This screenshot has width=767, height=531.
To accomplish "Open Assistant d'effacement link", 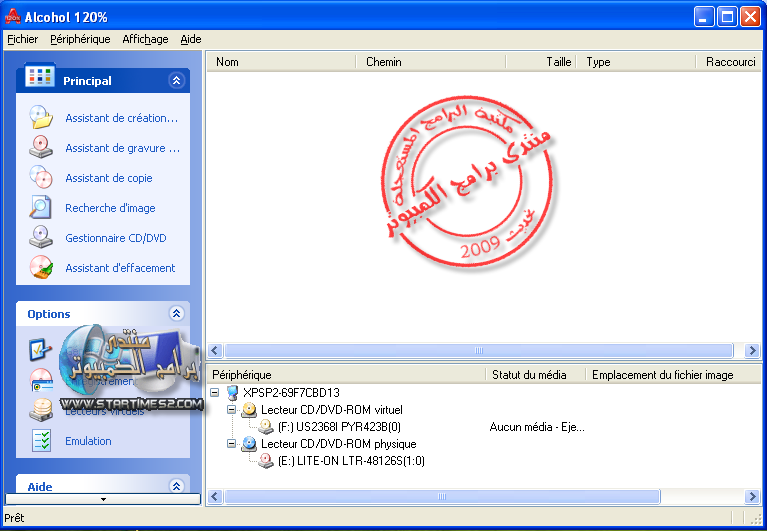I will (120, 268).
